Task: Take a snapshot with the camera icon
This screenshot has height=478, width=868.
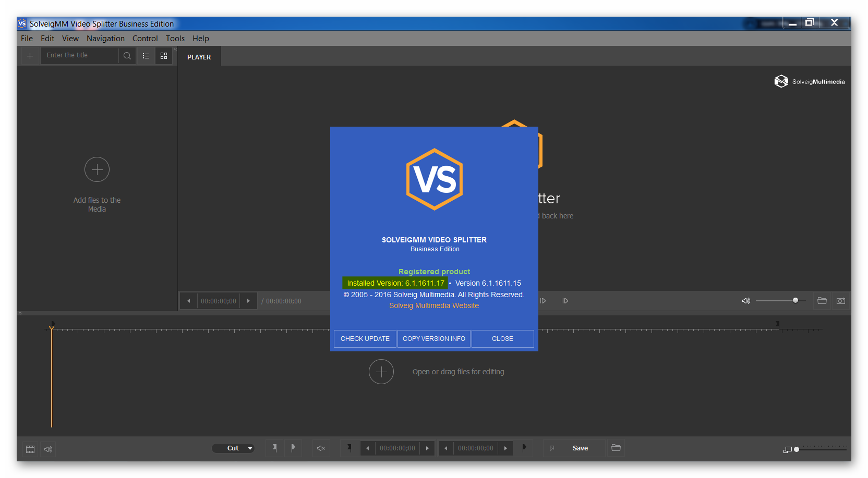Action: point(841,301)
